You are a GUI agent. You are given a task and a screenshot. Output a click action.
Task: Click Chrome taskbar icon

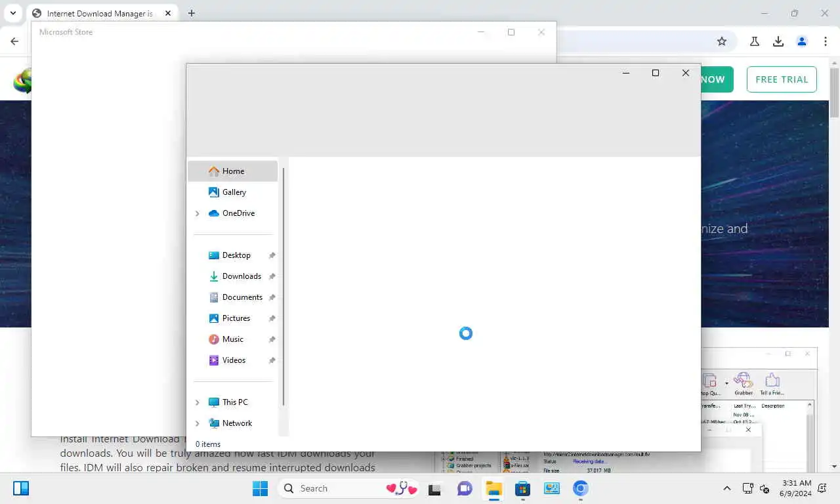(x=580, y=488)
